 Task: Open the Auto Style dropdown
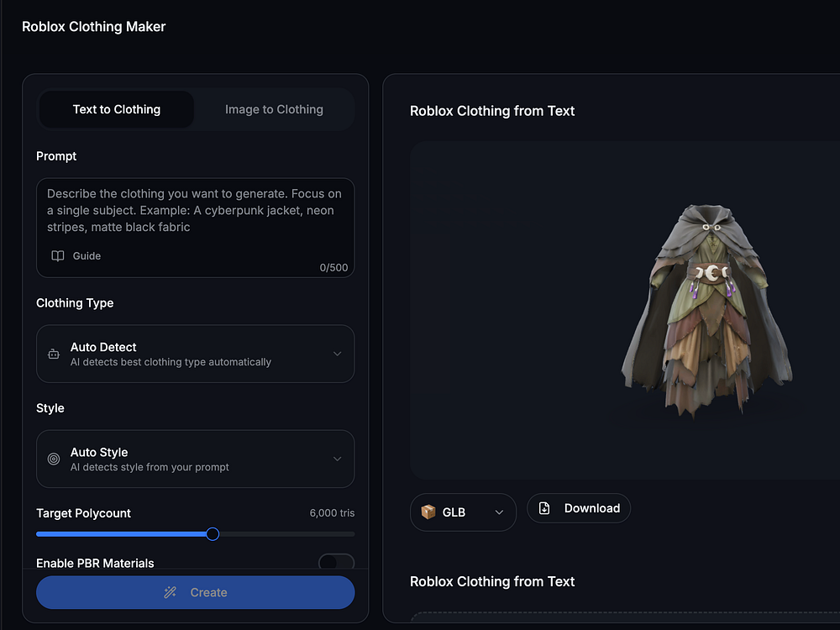click(x=337, y=459)
